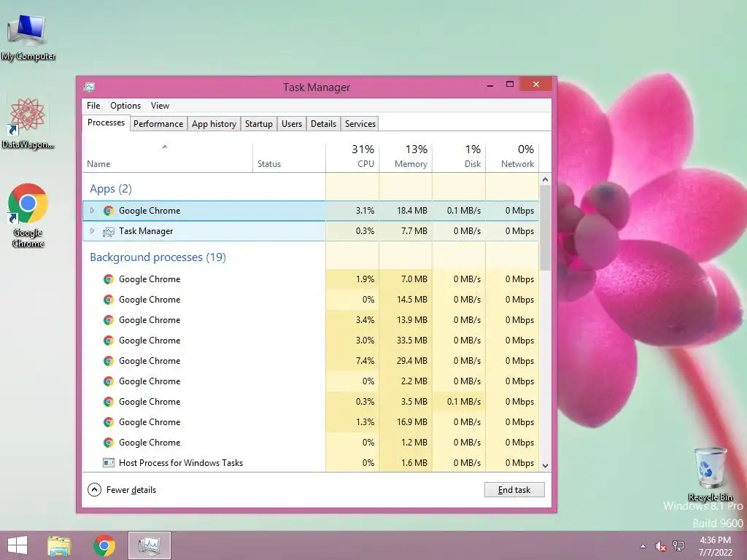
Task: Sort by the Network column header
Action: click(x=512, y=157)
